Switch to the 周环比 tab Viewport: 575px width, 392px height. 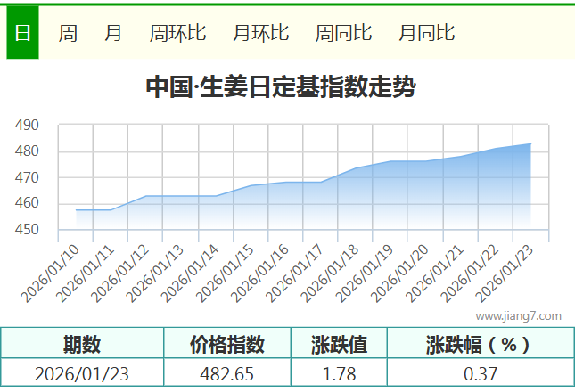click(x=177, y=33)
